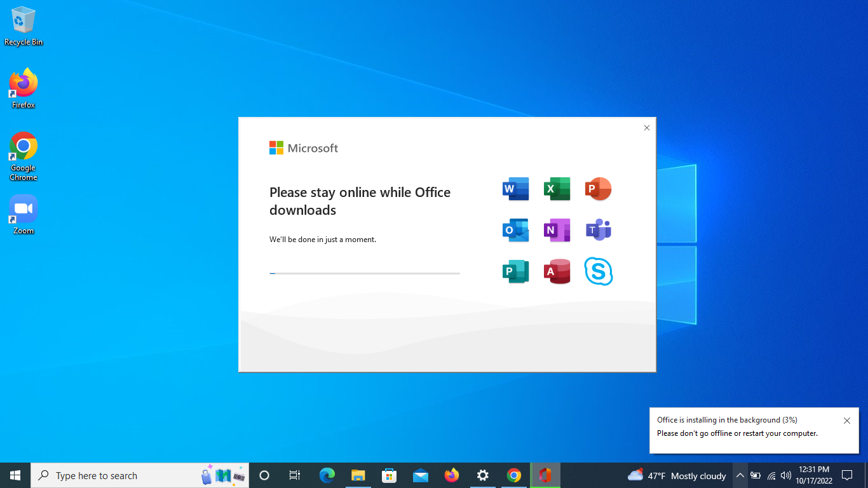The image size is (868, 488).
Task: Open the Start menu
Action: tap(15, 475)
